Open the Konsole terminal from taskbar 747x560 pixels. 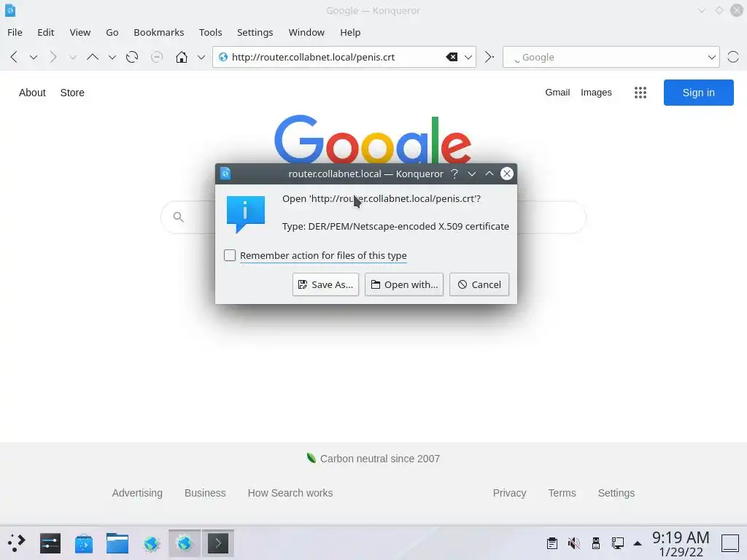[x=217, y=543]
